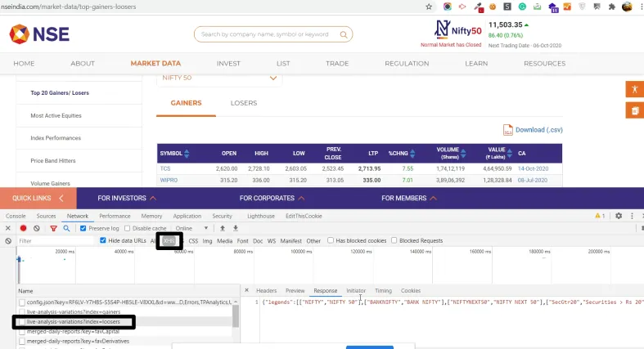Open the Preview tab of request
The image size is (644, 349).
tap(295, 290)
